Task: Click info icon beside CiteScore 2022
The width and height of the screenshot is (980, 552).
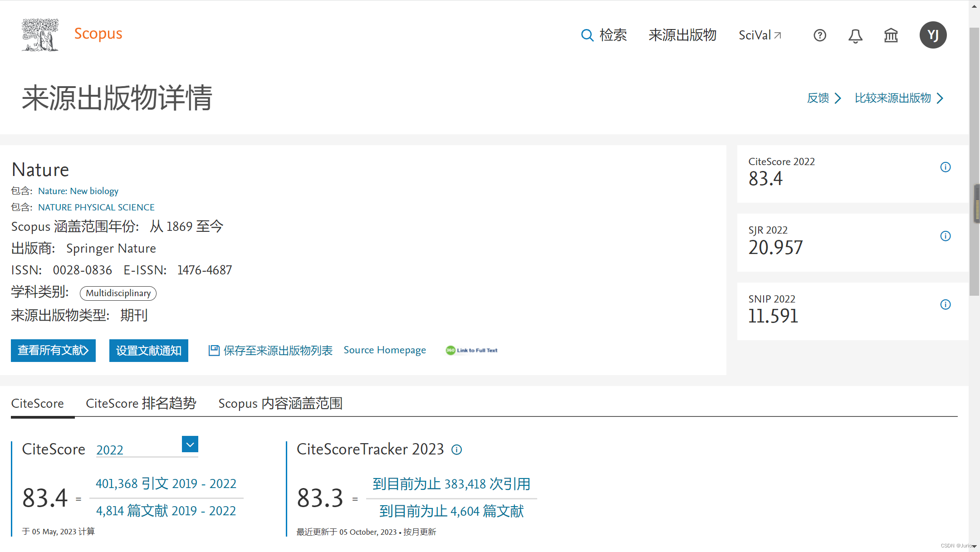Action: [x=945, y=167]
